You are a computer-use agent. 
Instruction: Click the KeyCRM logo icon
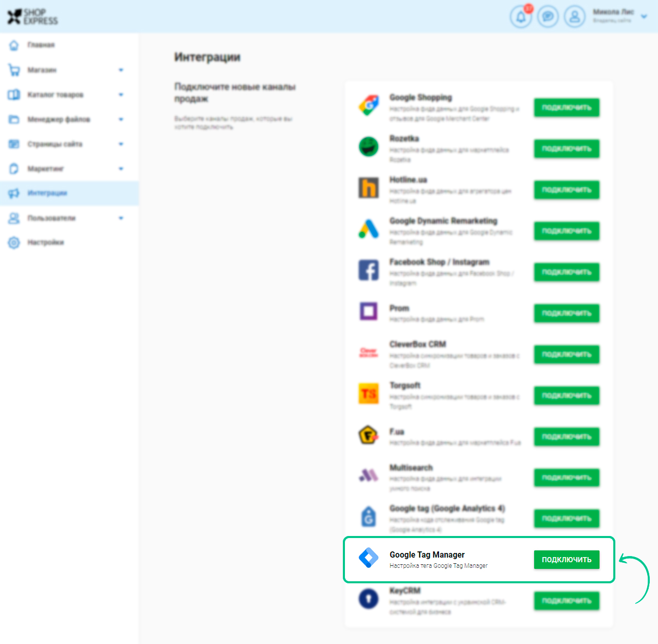pos(369,599)
